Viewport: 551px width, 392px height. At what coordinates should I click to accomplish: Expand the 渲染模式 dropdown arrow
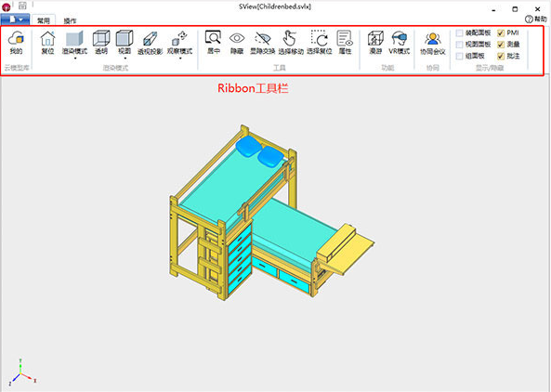(75, 59)
